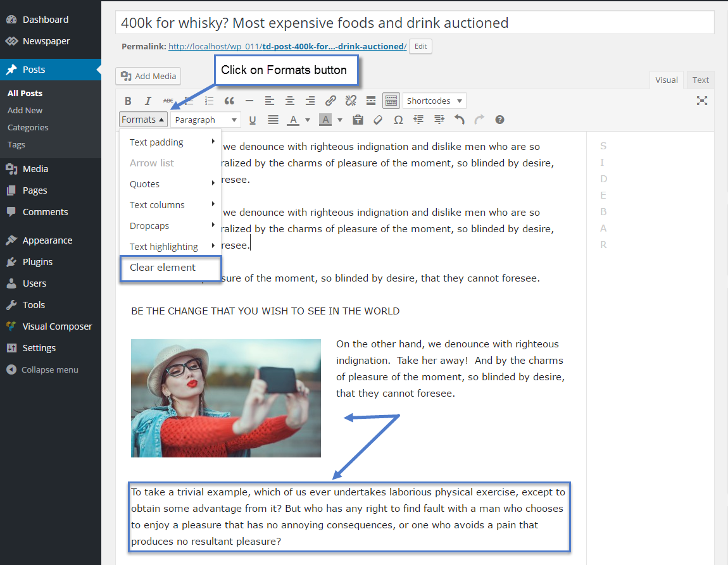Align text right
The width and height of the screenshot is (728, 565).
tap(310, 101)
